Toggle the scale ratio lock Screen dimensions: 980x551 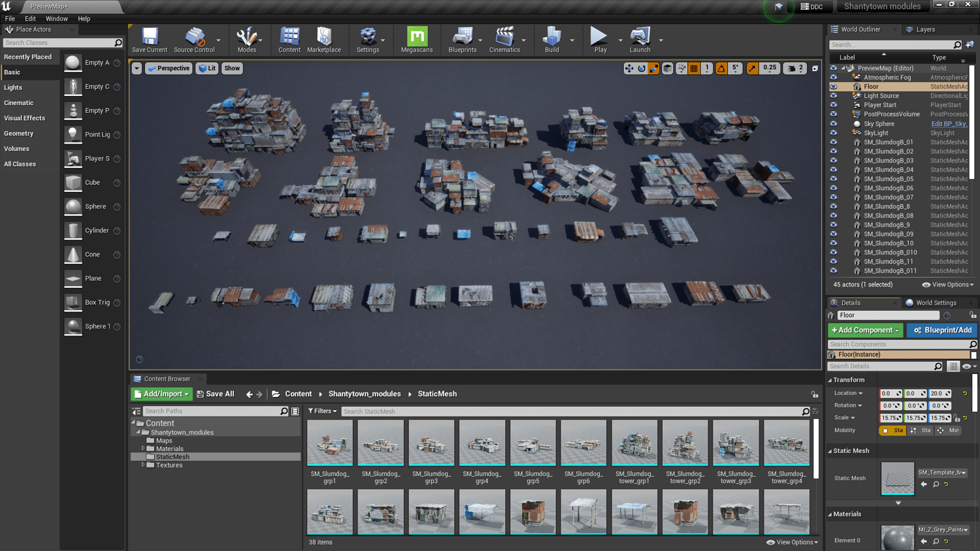coord(956,418)
